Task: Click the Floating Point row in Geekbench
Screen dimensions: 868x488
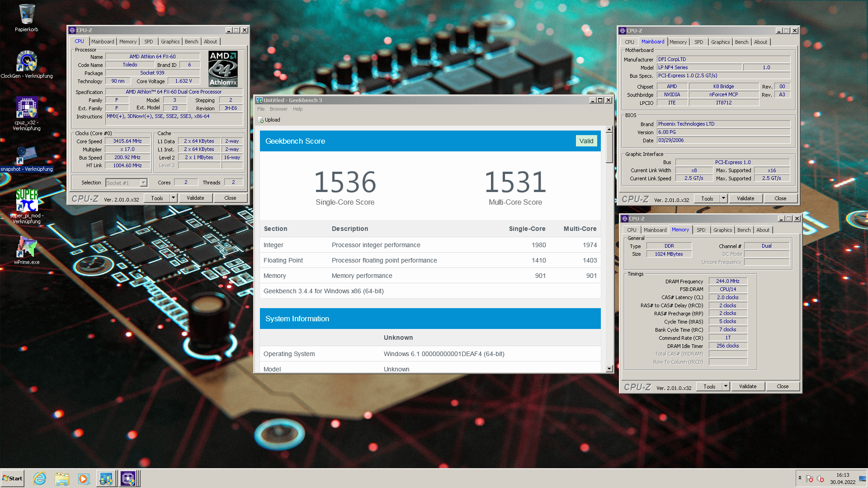Action: coord(430,260)
